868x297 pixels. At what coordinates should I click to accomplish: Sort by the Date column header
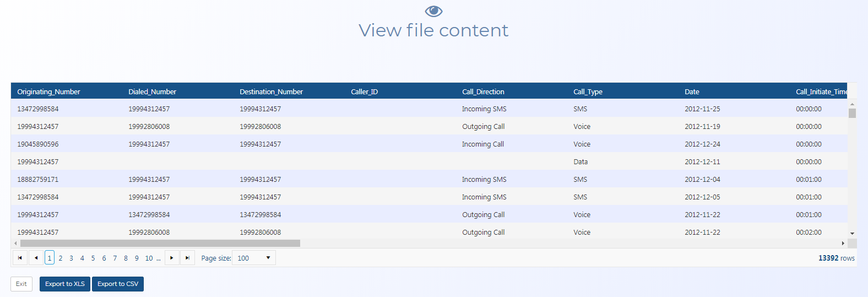pyautogui.click(x=692, y=91)
